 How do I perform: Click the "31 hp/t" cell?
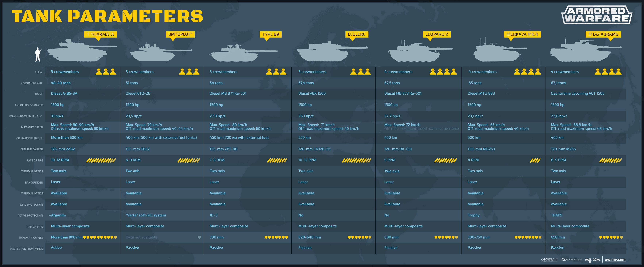click(x=57, y=116)
